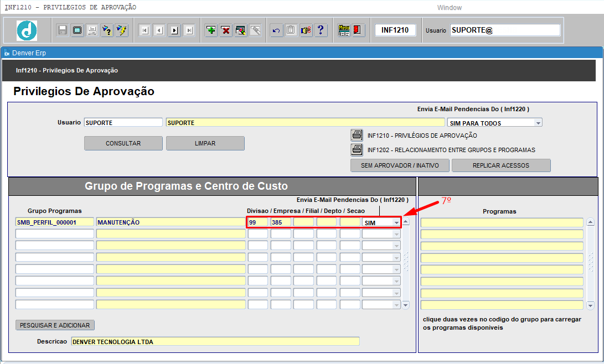Click the pointing hand with scissors icon
The image size is (604, 364).
(306, 30)
